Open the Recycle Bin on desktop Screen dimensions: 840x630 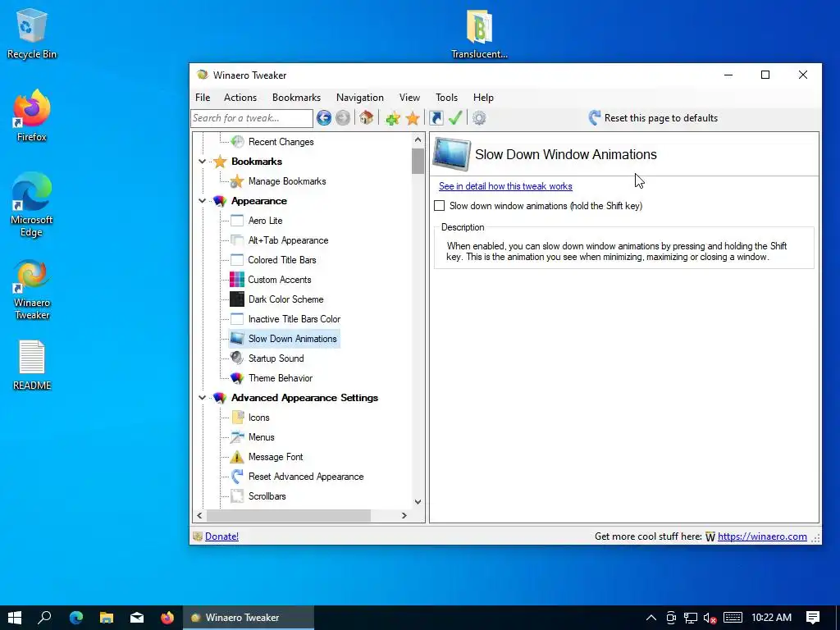(32, 33)
